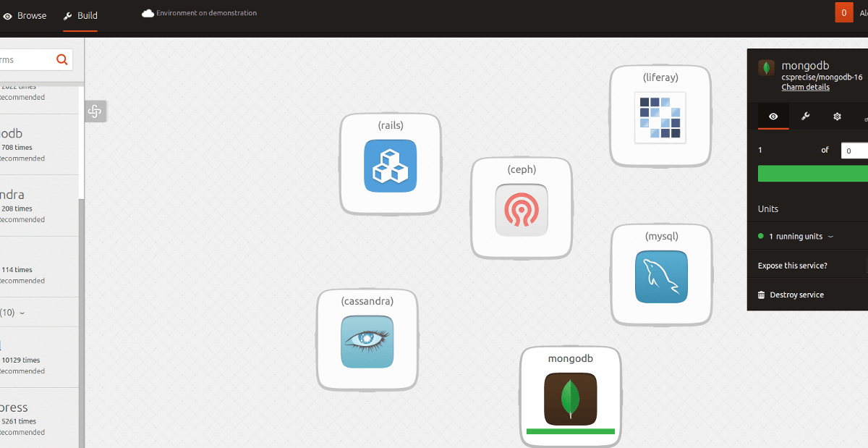The height and width of the screenshot is (448, 868).
Task: Select the ceph service icon
Action: click(522, 210)
